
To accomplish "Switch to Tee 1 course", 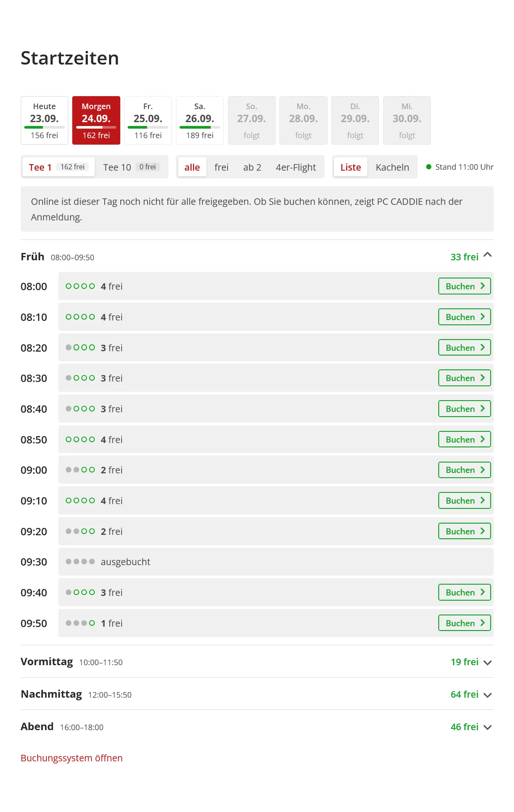I will point(58,167).
